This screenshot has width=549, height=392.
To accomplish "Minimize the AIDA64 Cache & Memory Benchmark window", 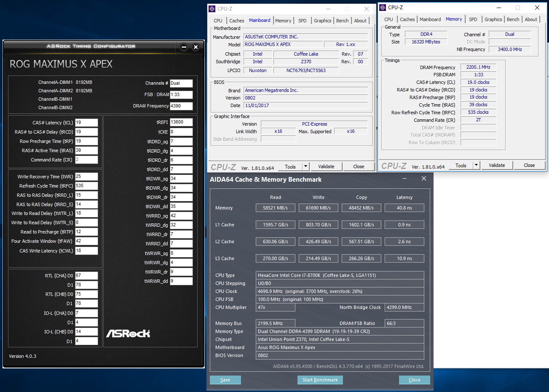I will click(x=404, y=179).
